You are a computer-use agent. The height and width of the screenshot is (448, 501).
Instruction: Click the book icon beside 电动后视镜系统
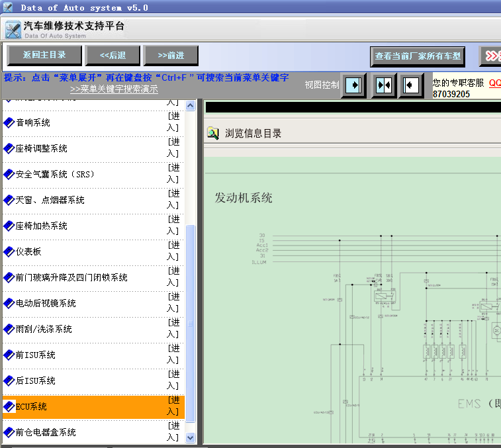9,303
